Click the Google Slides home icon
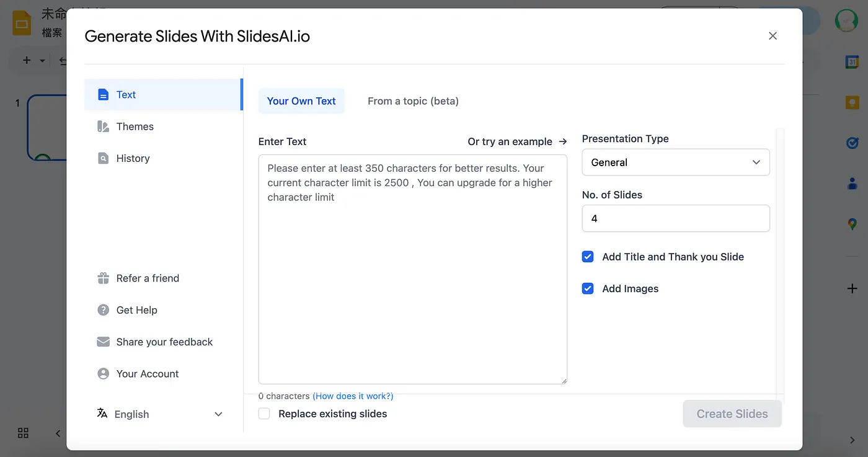 pyautogui.click(x=22, y=24)
